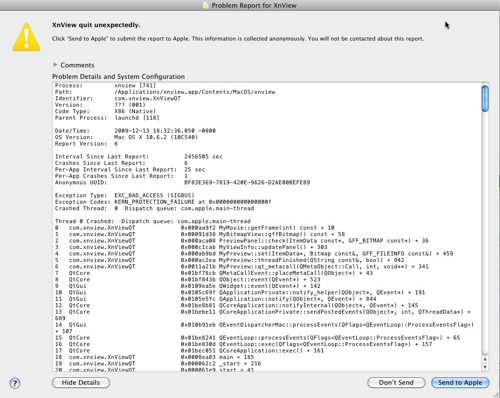Screen dimensions: 500x398
Task: Click the window title 'Problem Report for XnView'
Action: [x=254, y=5]
